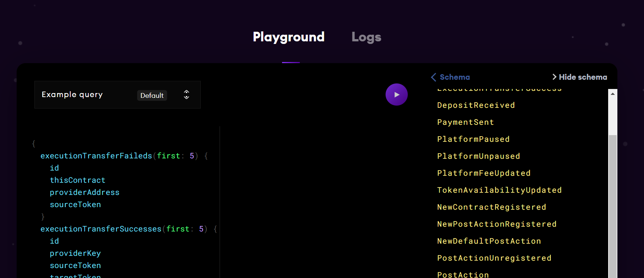Click the schema scrollbar up arrow
Screen dimensions: 644x278
click(x=613, y=94)
